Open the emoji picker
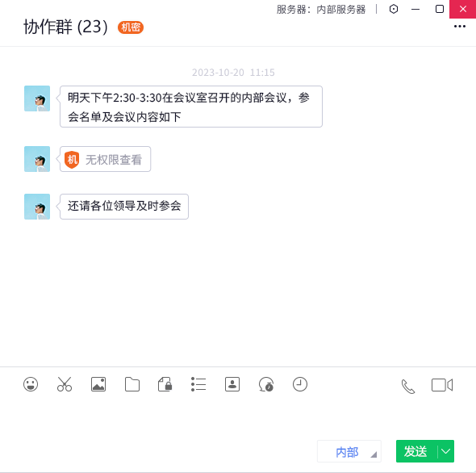Screen dimensions: 476x473 point(31,384)
